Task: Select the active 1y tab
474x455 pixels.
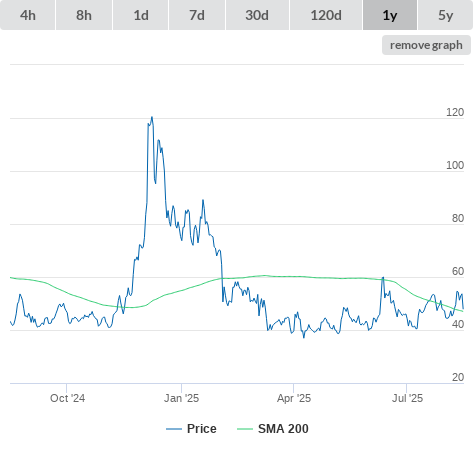Action: coord(390,15)
